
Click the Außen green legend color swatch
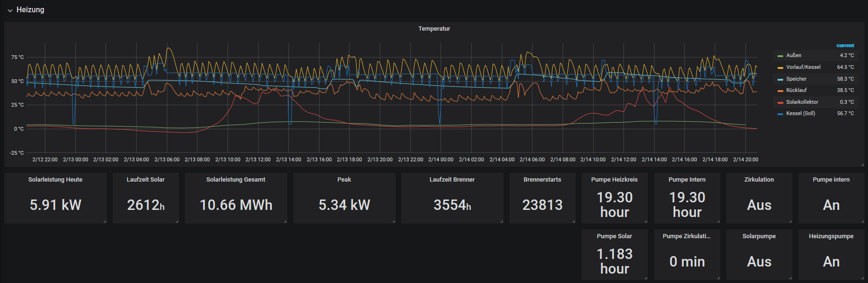pos(780,56)
